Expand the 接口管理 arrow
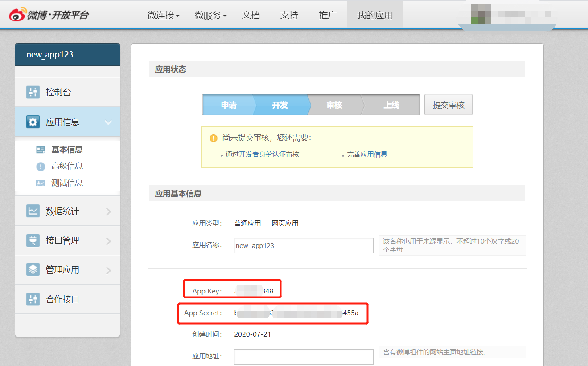The width and height of the screenshot is (588, 366). [109, 241]
